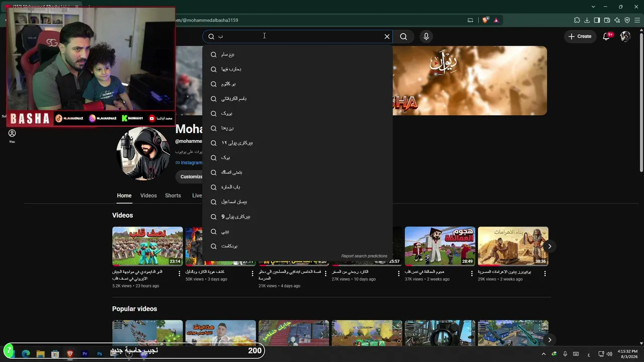
Task: Play the video thumbnail lasting 38:36
Action: click(x=513, y=246)
